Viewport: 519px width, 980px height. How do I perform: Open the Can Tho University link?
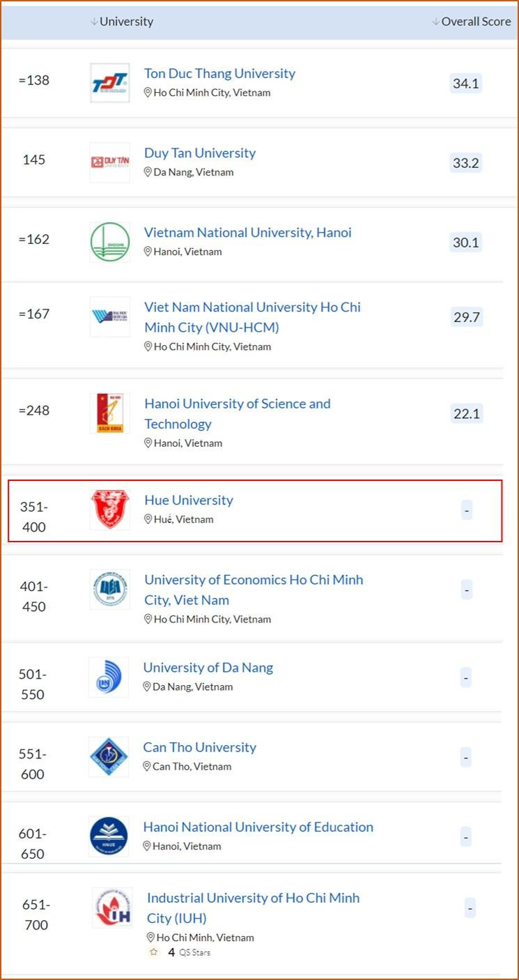[x=199, y=747]
